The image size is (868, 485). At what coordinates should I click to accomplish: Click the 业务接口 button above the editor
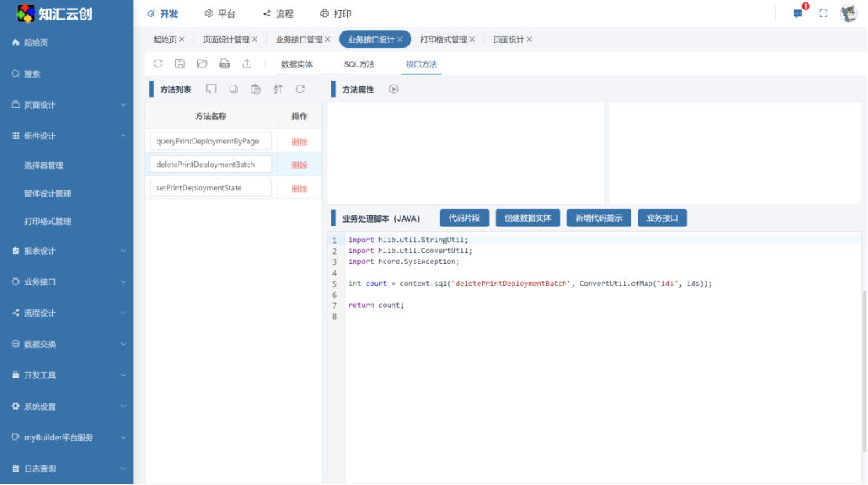coord(662,218)
